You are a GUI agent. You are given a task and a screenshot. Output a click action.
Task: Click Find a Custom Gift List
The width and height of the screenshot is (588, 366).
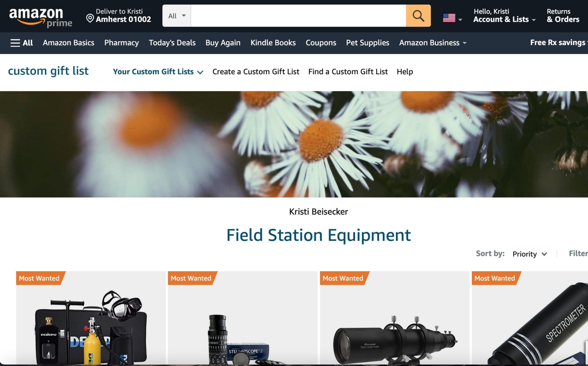coord(348,72)
